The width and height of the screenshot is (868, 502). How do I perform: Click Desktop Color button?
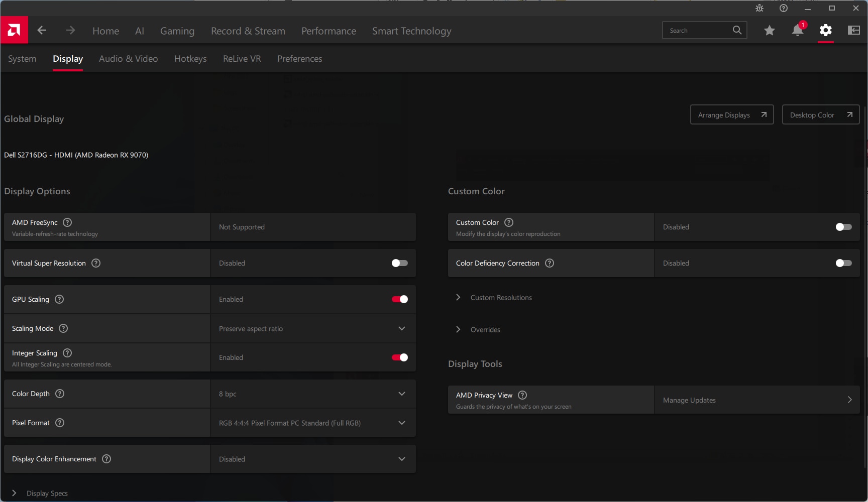821,114
